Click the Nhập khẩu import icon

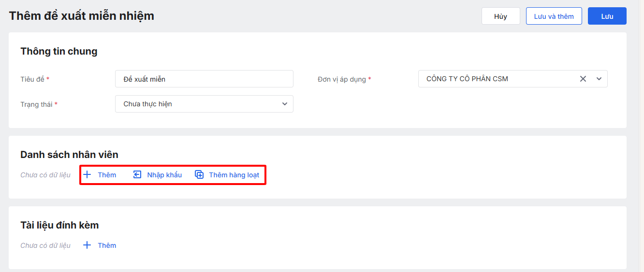pos(137,175)
